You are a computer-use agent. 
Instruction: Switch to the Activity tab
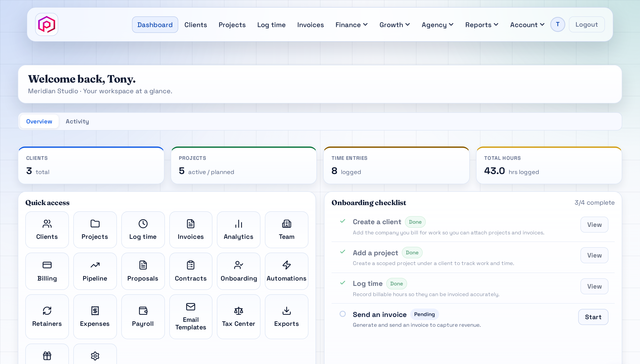[x=77, y=121]
